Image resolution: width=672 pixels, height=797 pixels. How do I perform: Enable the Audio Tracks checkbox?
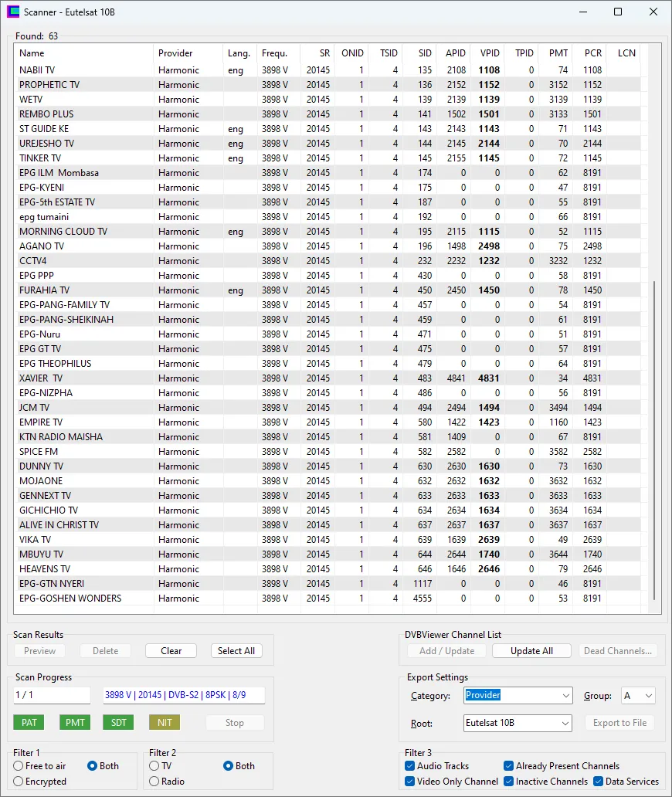pos(409,766)
